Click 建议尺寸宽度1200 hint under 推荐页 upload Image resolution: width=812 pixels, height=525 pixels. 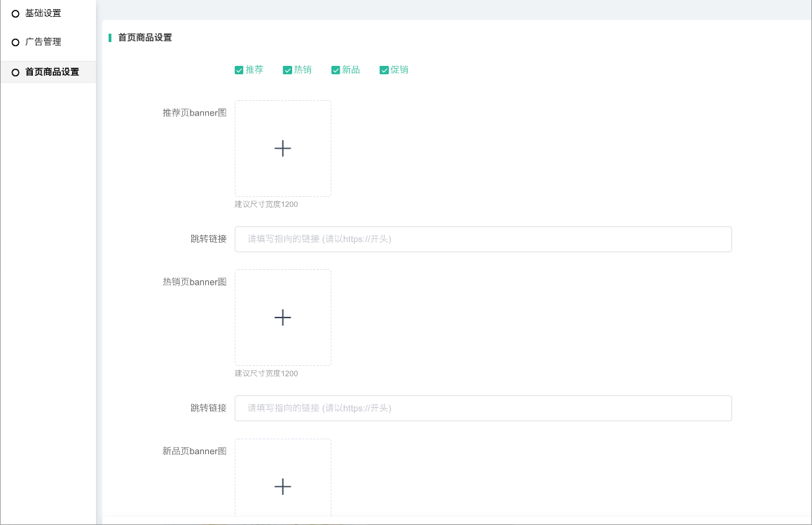click(x=266, y=205)
